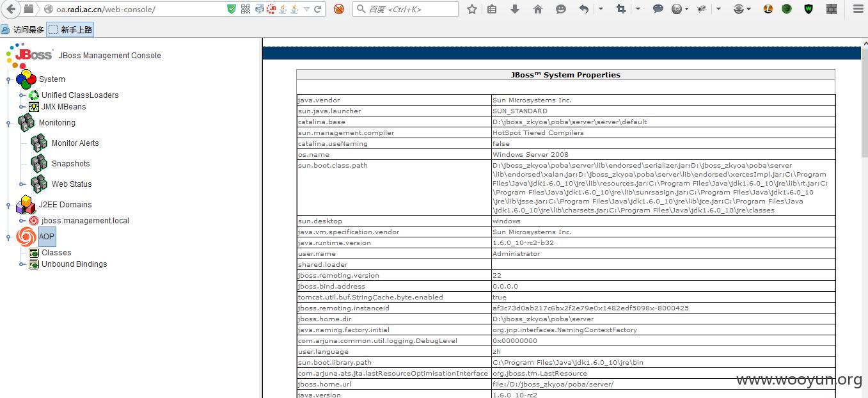This screenshot has width=868, height=398.
Task: Collapse the System tree node handle
Action: (x=8, y=79)
